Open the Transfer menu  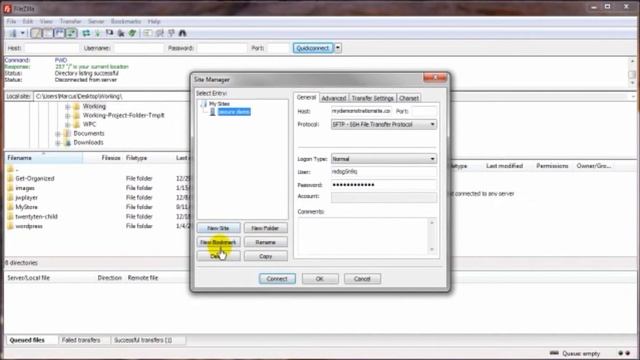[71, 21]
